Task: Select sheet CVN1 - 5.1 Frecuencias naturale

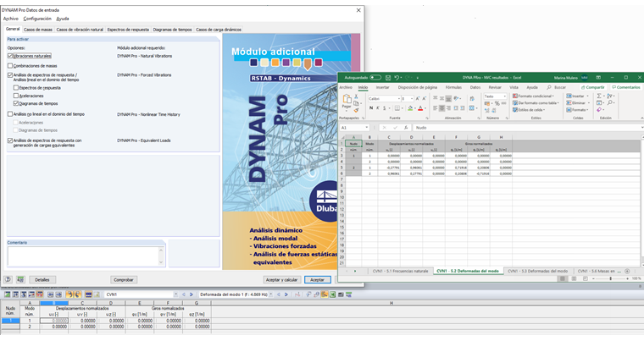Action: tap(400, 272)
